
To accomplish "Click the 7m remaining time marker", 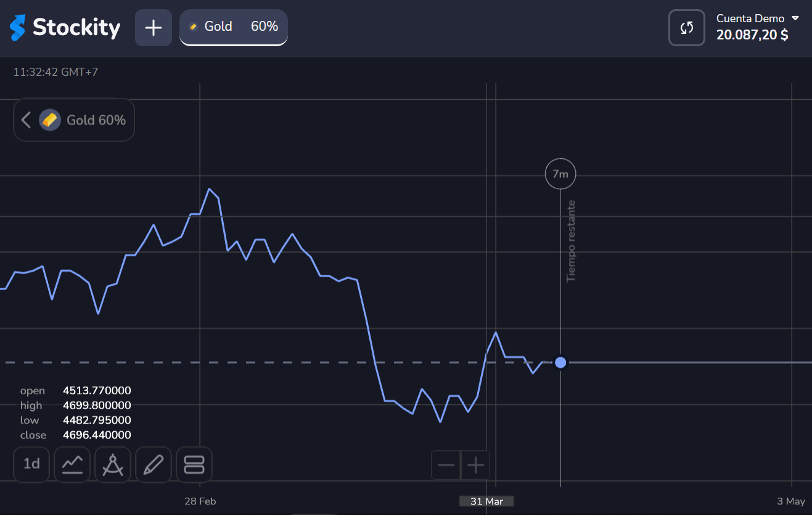I will [x=560, y=174].
